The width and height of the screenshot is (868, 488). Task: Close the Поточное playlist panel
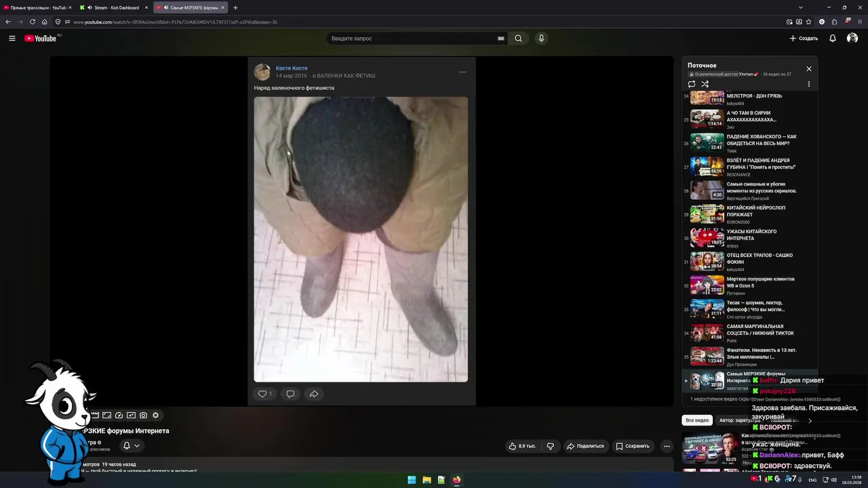[808, 68]
